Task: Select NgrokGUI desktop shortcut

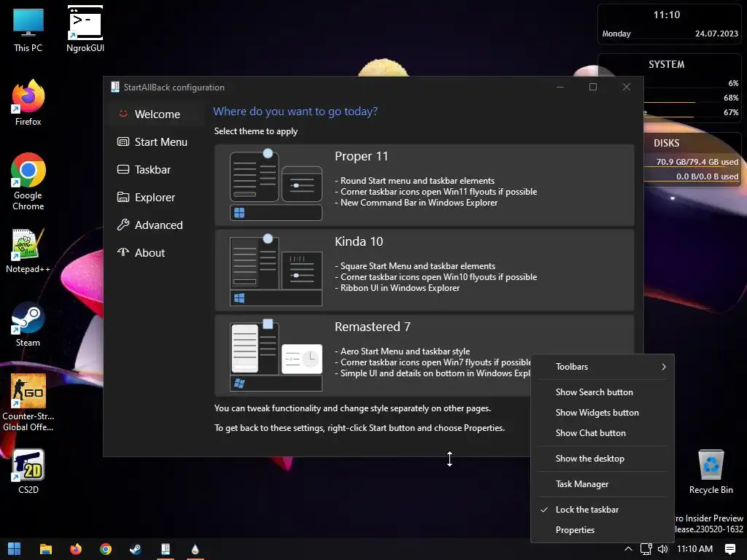Action: [x=85, y=28]
